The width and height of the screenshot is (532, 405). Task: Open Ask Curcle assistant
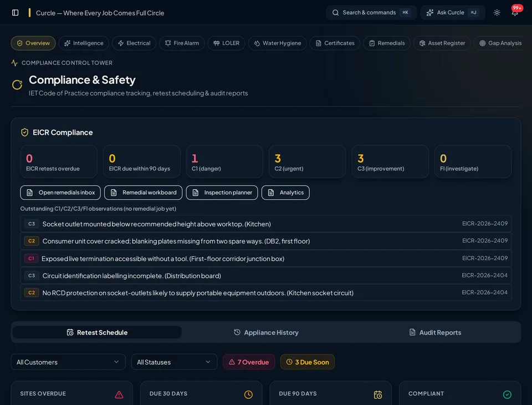point(453,13)
